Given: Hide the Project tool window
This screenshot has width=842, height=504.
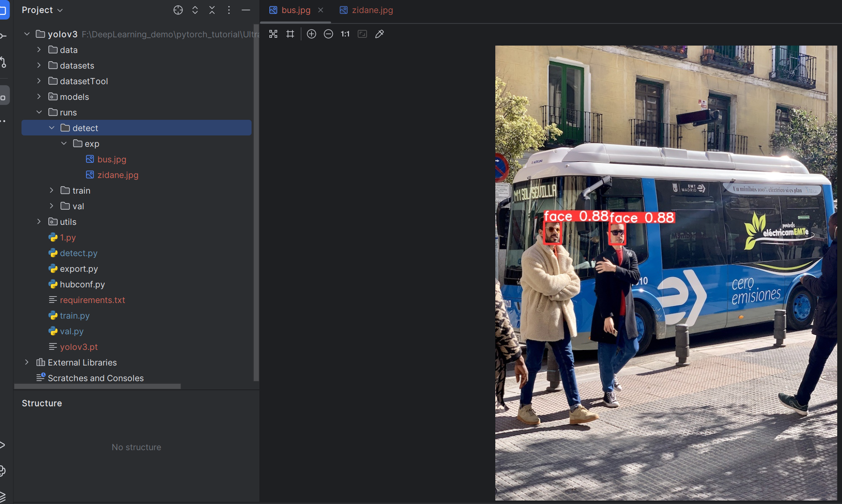Looking at the screenshot, I should pos(246,10).
